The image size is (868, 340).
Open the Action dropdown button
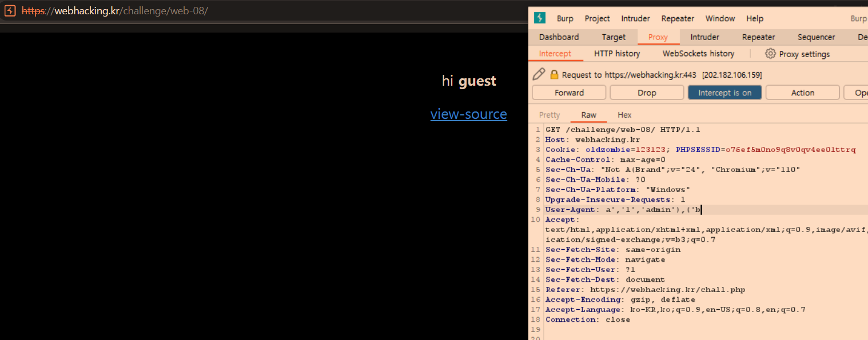(x=802, y=93)
